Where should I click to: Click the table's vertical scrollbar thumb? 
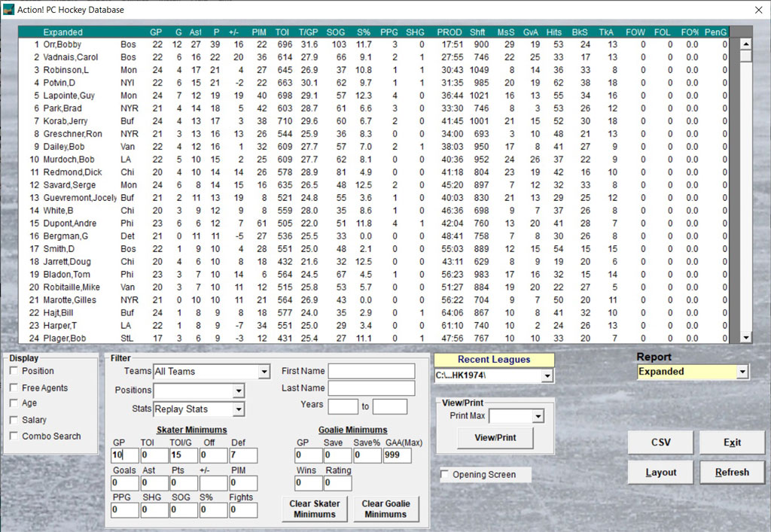click(x=745, y=56)
